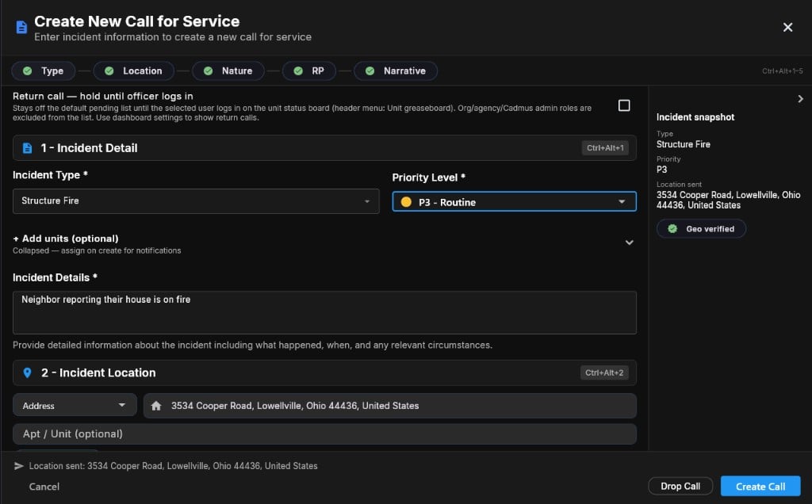Click the Location sent status text at bottom
Screen dimensions: 812x504
(174, 466)
